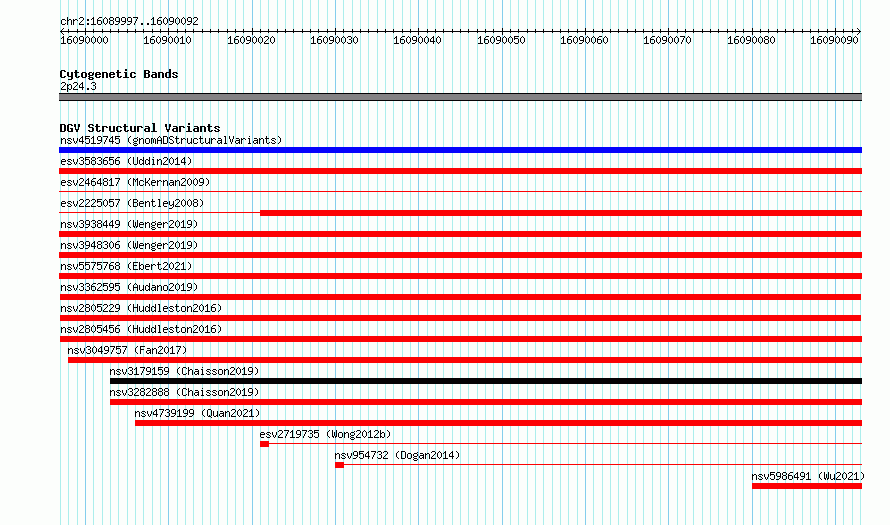Click ruler position 16090020
890x525 pixels.
[x=251, y=40]
